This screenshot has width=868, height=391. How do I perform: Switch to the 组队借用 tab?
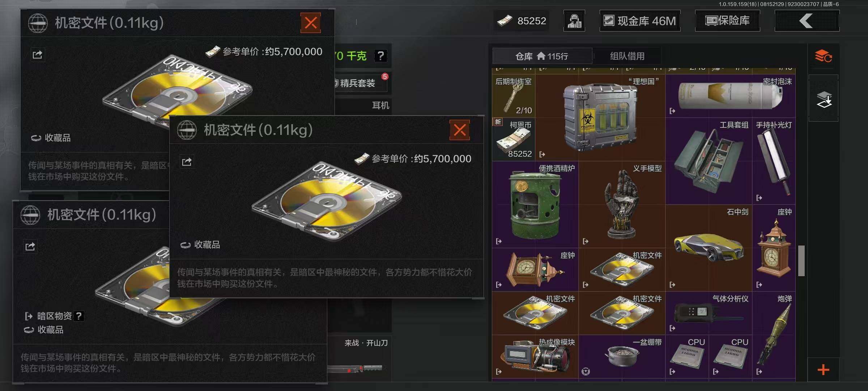[x=627, y=56]
